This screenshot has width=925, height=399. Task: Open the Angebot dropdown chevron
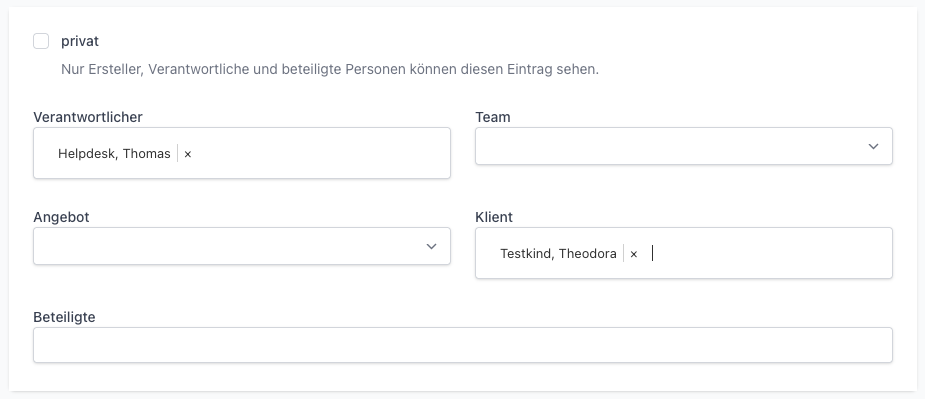[x=431, y=246]
